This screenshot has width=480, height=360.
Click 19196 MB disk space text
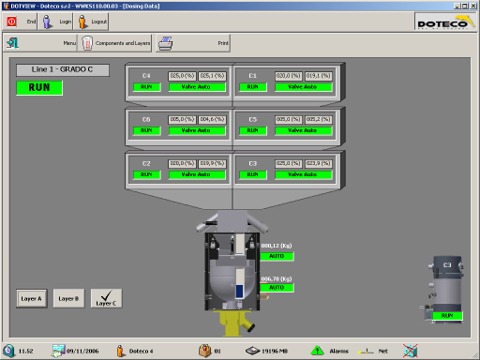[274, 351]
